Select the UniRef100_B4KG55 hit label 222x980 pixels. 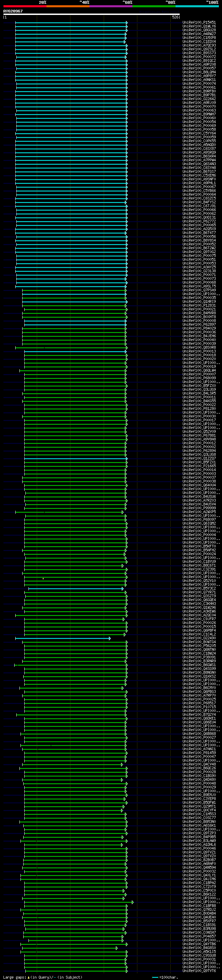point(199,401)
